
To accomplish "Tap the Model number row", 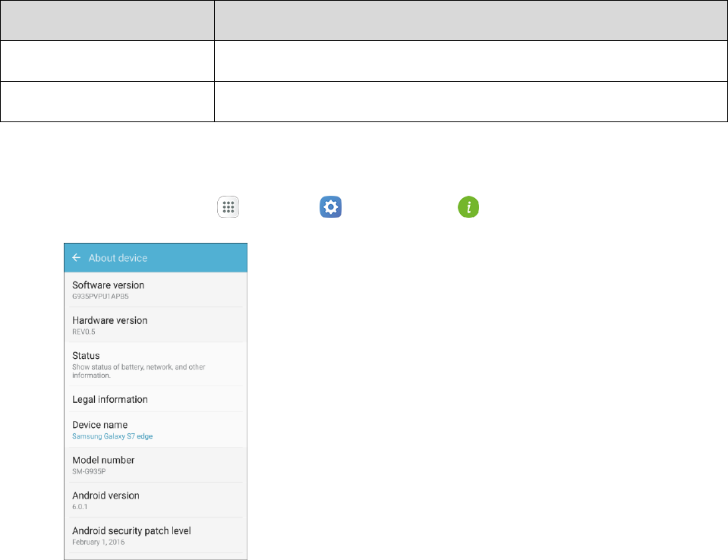I will [x=156, y=465].
